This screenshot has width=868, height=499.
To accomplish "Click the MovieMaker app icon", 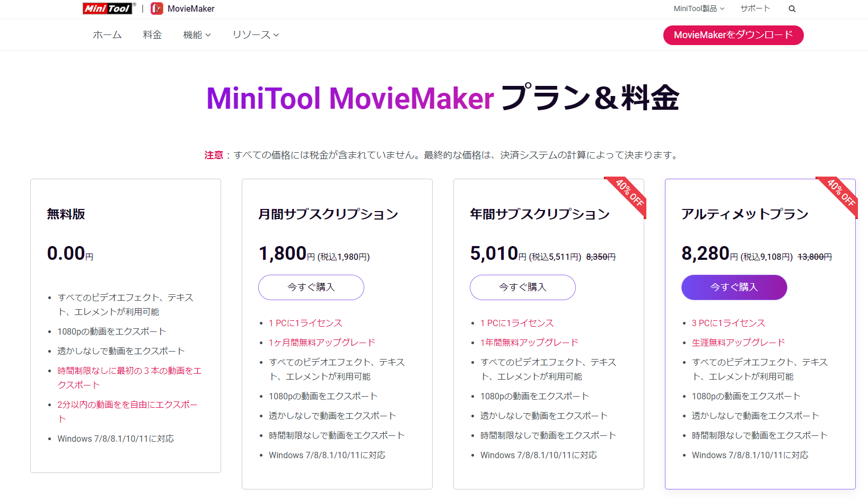I will (x=157, y=8).
